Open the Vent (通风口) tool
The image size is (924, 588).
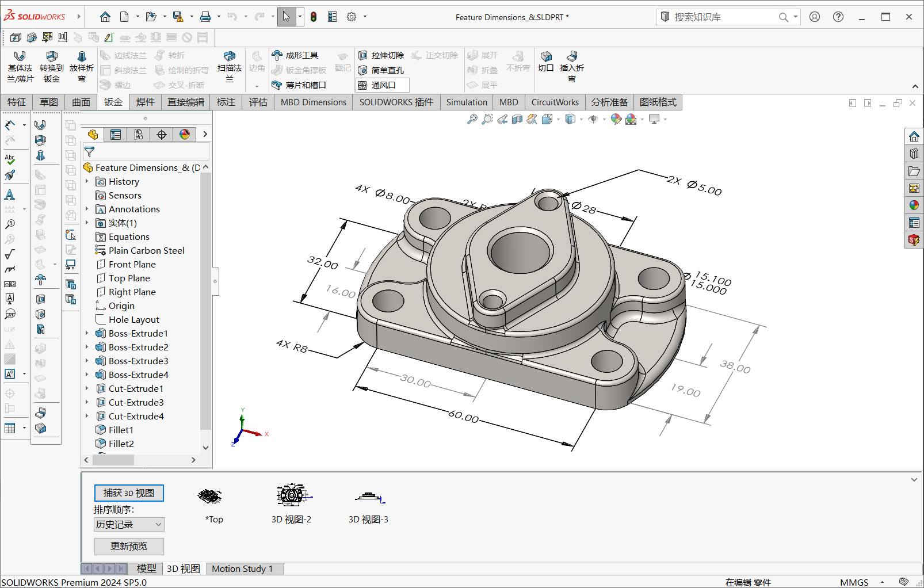pos(383,85)
